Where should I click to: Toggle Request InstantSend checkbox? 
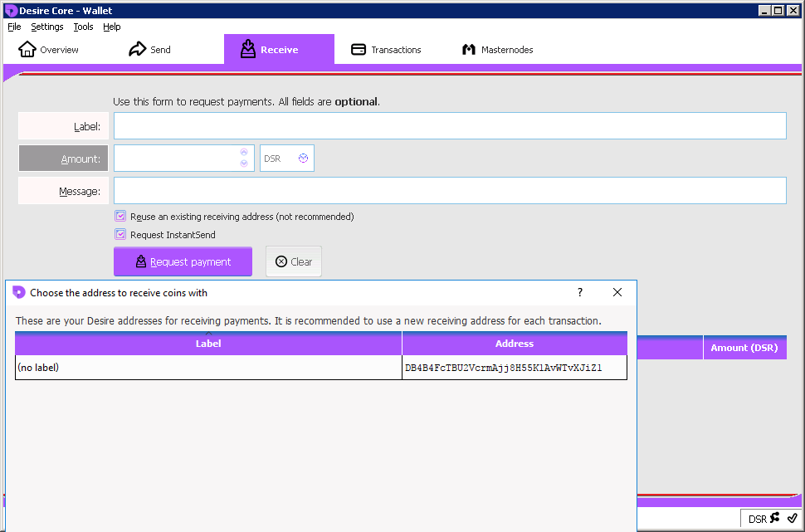[120, 235]
